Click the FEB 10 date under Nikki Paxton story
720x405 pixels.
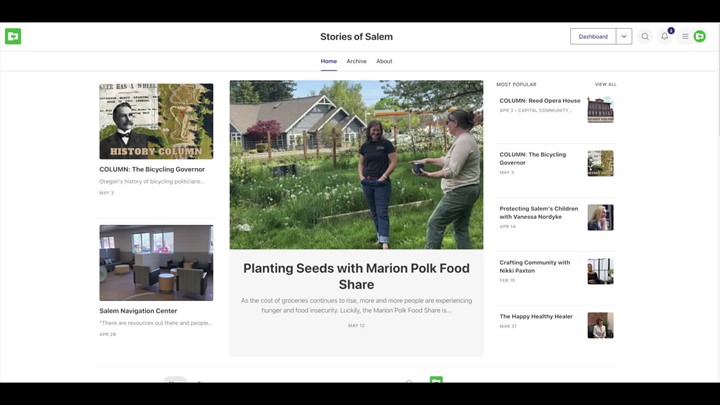507,281
